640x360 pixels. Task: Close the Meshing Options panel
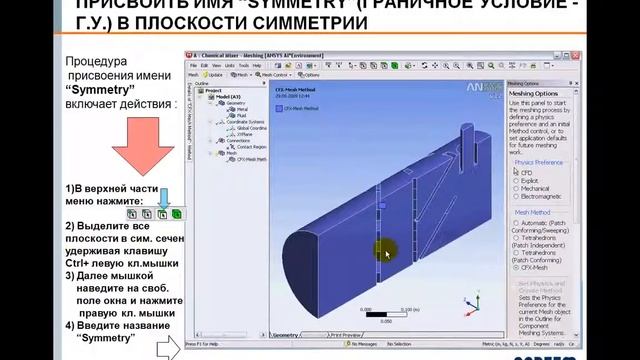point(577,83)
